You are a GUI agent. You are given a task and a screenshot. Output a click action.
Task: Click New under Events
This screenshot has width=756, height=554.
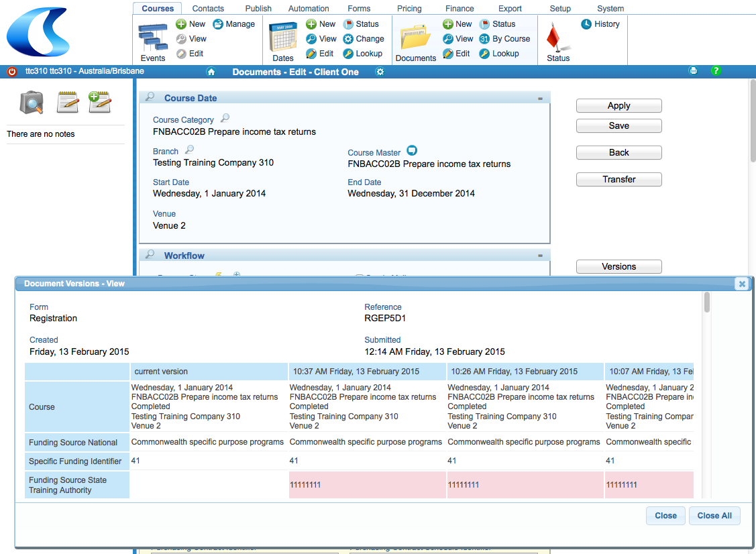point(191,24)
